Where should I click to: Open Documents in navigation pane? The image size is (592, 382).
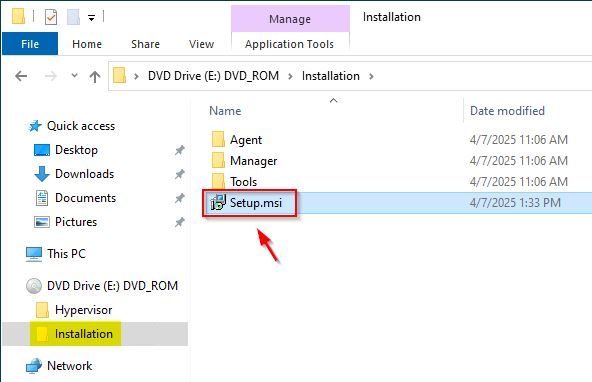pos(85,198)
